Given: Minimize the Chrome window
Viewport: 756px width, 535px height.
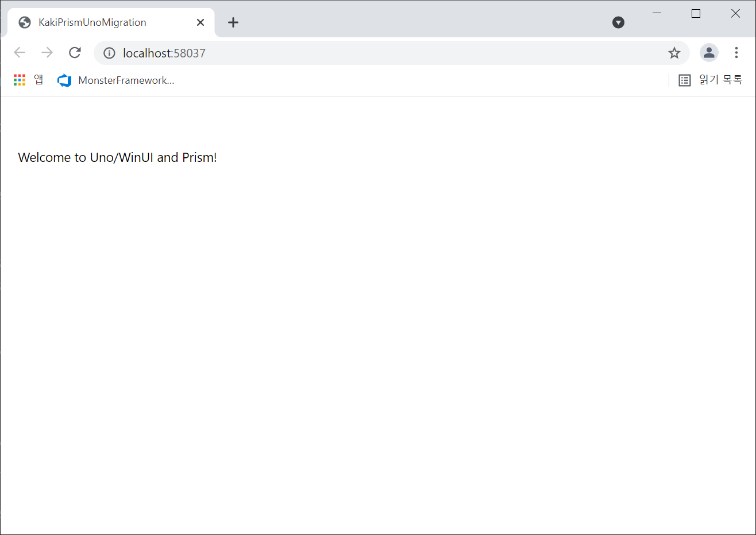Looking at the screenshot, I should (657, 13).
